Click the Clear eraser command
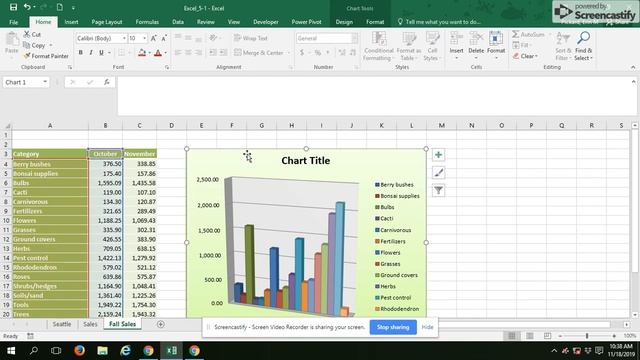 pos(525,56)
